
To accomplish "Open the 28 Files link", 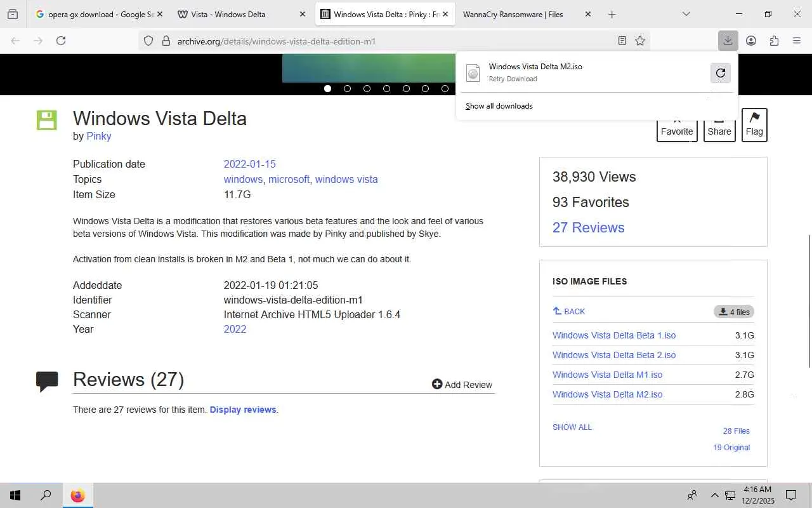I will coord(737,431).
